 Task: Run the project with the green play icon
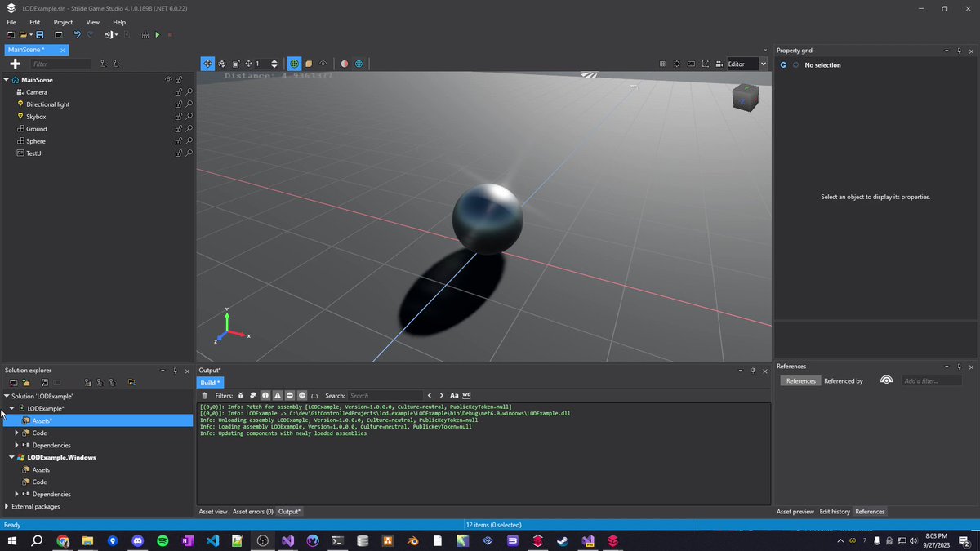[x=158, y=34]
